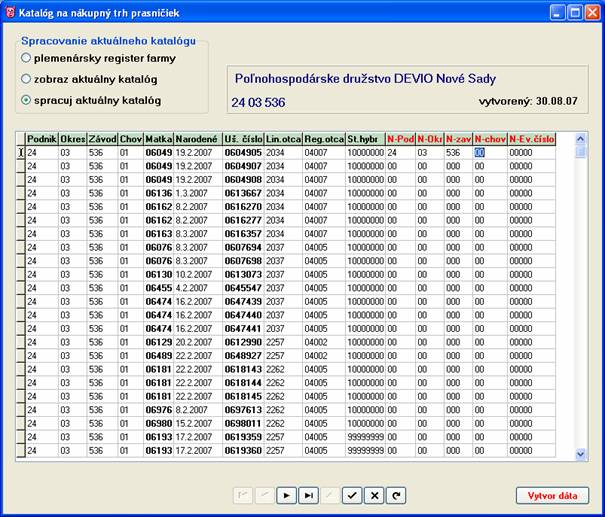
Task: Click ear number cell 0613667
Action: pos(243,193)
